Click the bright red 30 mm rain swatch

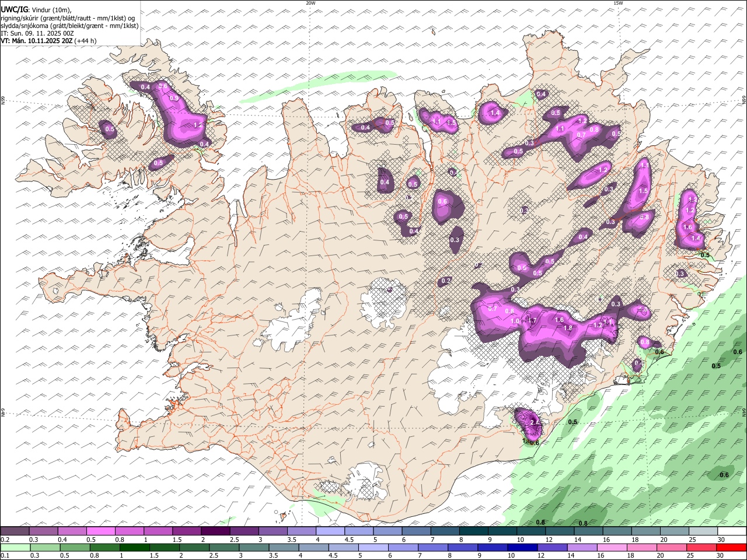pyautogui.click(x=731, y=548)
